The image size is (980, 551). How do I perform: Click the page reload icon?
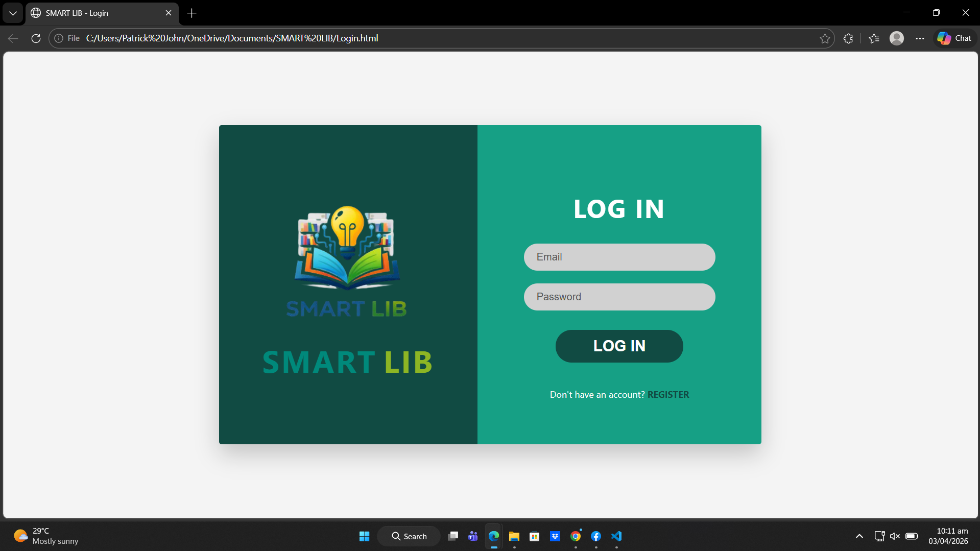[x=35, y=38]
